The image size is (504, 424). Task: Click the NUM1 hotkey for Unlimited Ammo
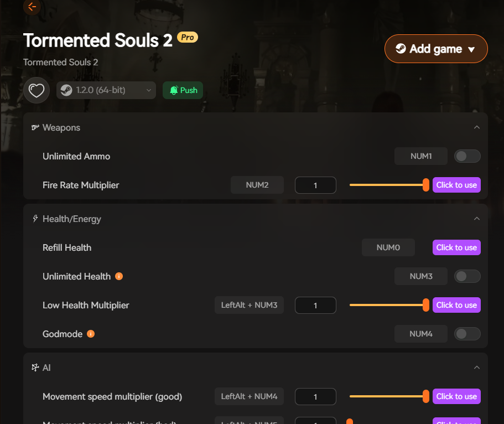tap(421, 156)
